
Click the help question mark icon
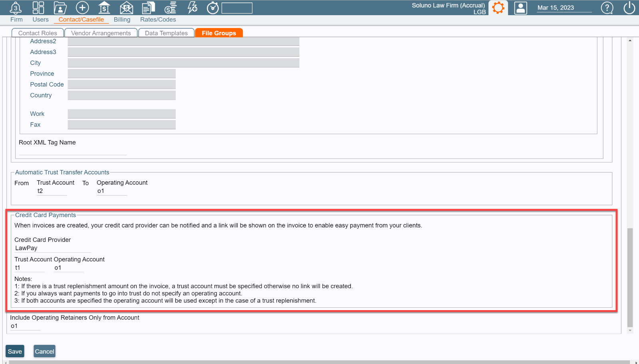(x=607, y=8)
